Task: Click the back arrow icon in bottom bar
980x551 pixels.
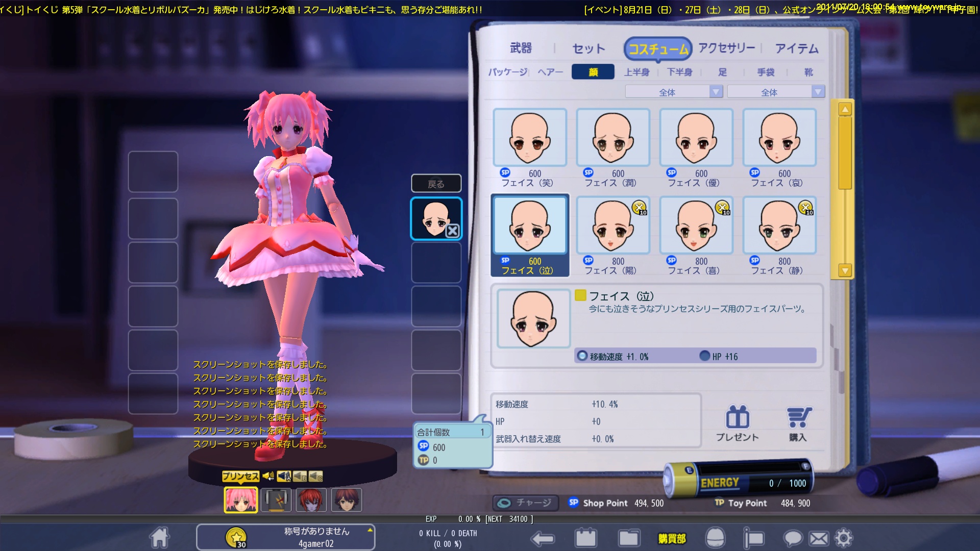Action: pos(543,538)
